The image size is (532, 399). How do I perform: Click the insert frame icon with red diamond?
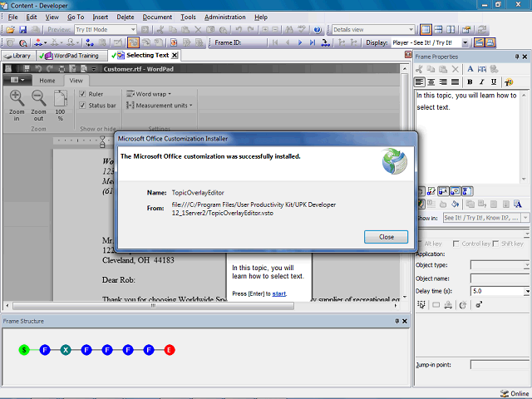(x=38, y=42)
